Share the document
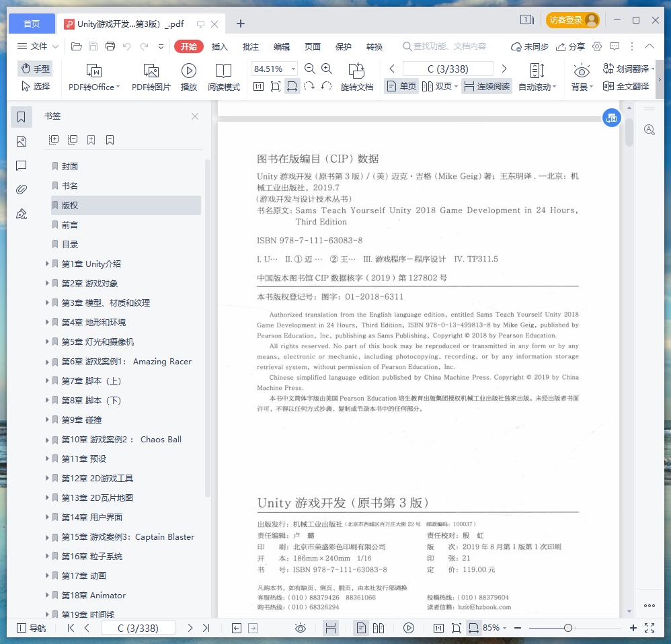This screenshot has height=644, width=671. click(x=570, y=46)
